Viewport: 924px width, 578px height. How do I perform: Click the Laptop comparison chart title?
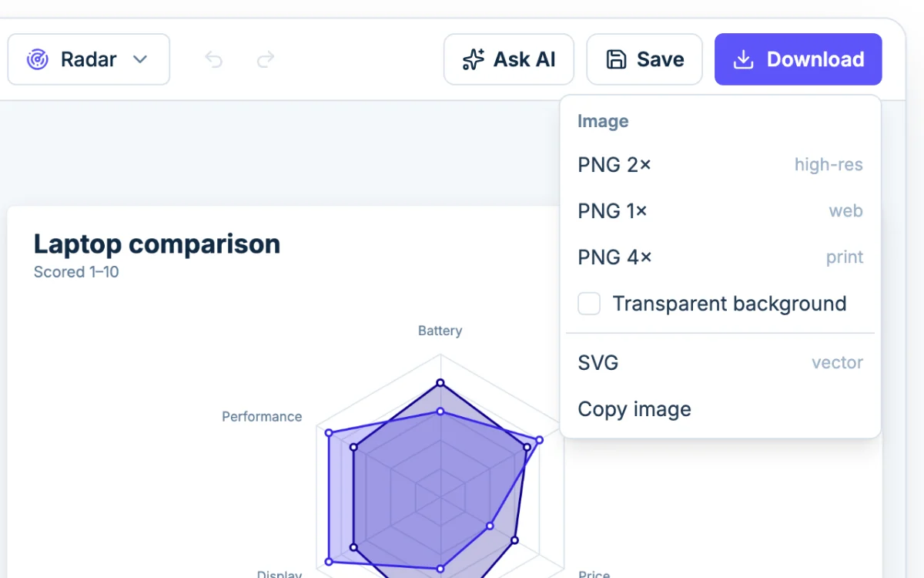pyautogui.click(x=157, y=244)
